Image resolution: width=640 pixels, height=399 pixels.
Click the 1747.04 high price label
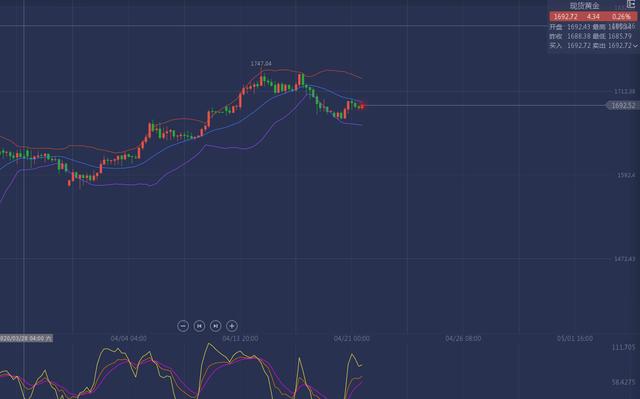(x=261, y=64)
